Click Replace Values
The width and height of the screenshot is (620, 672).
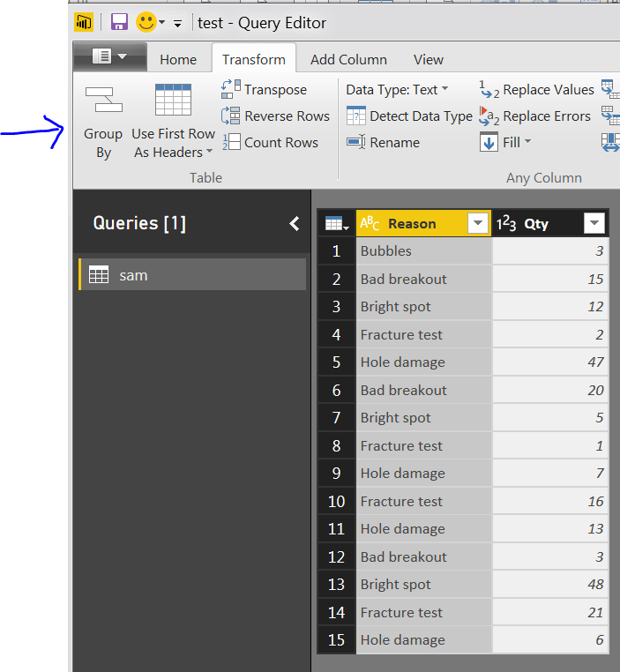point(536,90)
